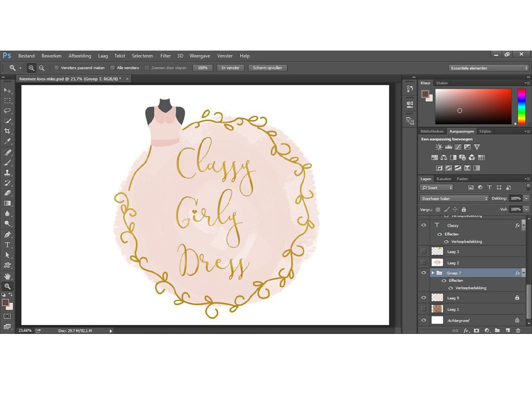Open the Soort layer filter dropdown
This screenshot has height=400, width=532.
tap(436, 188)
